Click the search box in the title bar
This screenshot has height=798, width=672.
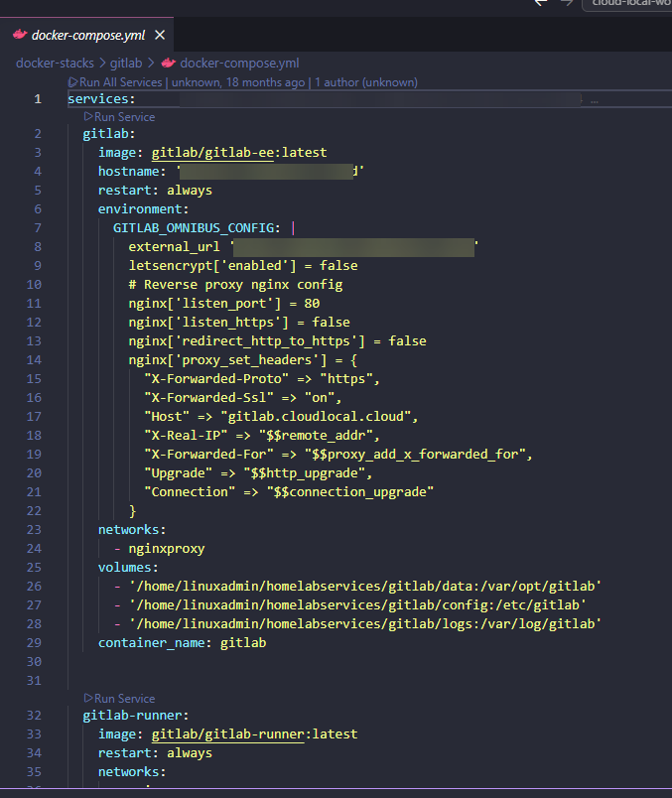627,4
